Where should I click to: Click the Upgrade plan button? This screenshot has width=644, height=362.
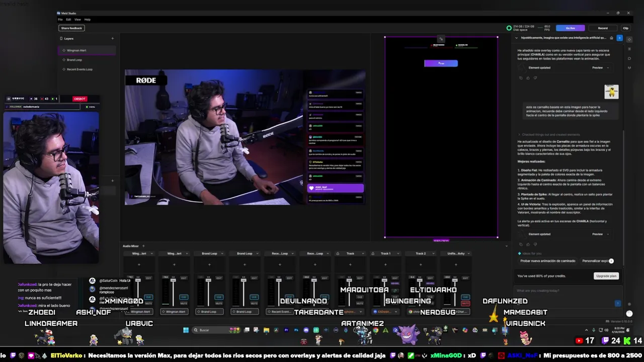606,276
